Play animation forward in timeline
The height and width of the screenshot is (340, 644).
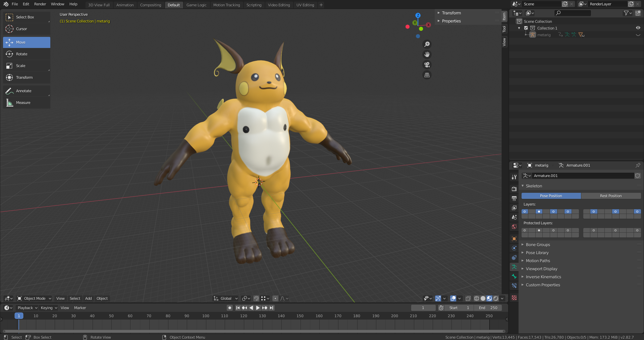tap(258, 308)
